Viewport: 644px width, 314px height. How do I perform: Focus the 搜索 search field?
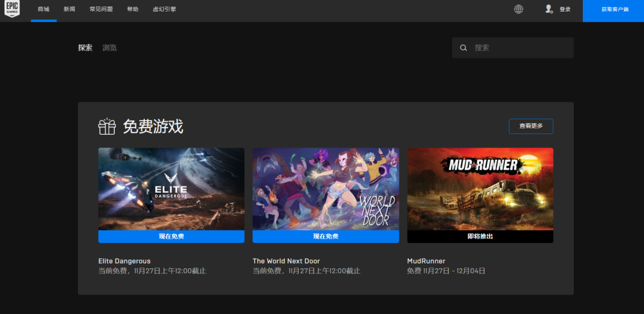click(x=513, y=48)
